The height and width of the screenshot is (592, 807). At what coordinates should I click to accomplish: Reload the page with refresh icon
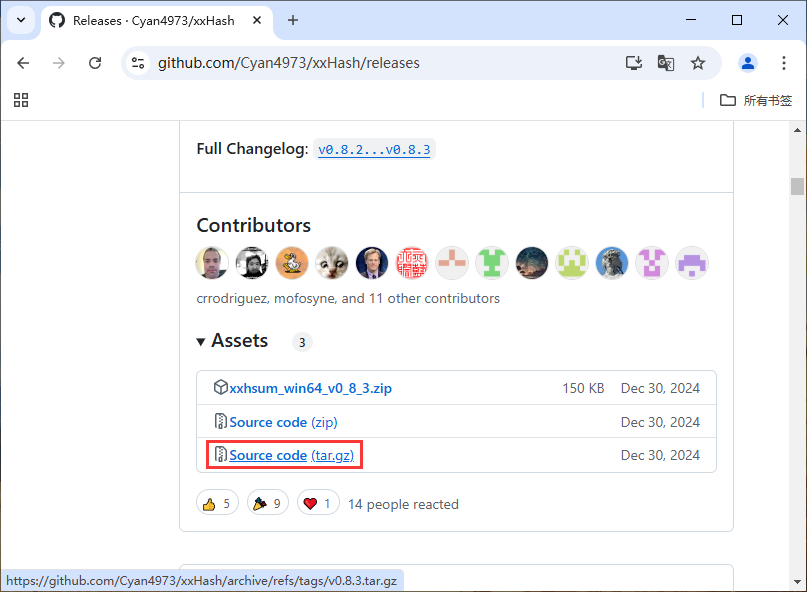[x=95, y=63]
